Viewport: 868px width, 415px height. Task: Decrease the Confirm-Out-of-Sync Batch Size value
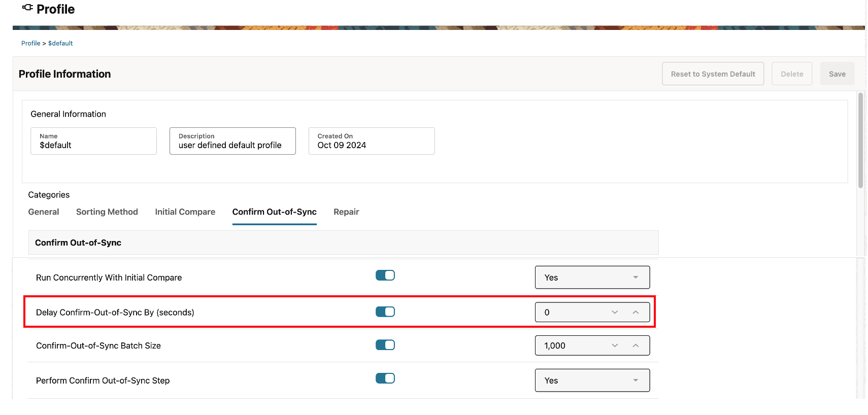615,345
